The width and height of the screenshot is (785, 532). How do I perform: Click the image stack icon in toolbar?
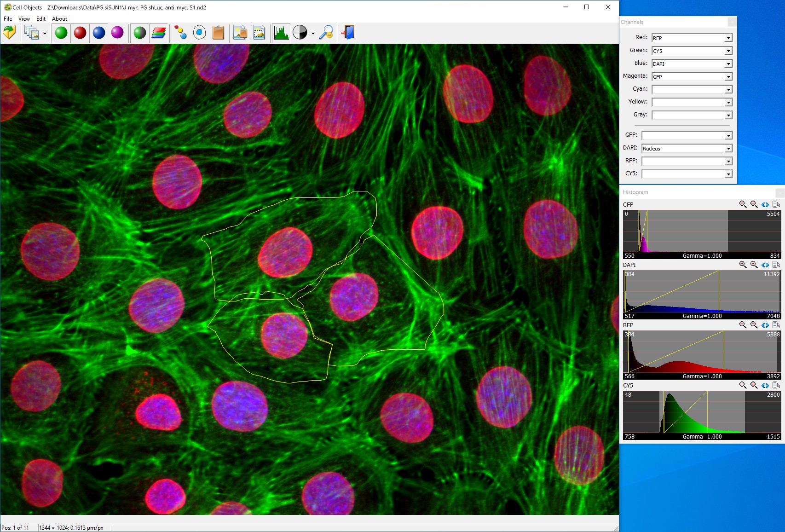[x=31, y=33]
